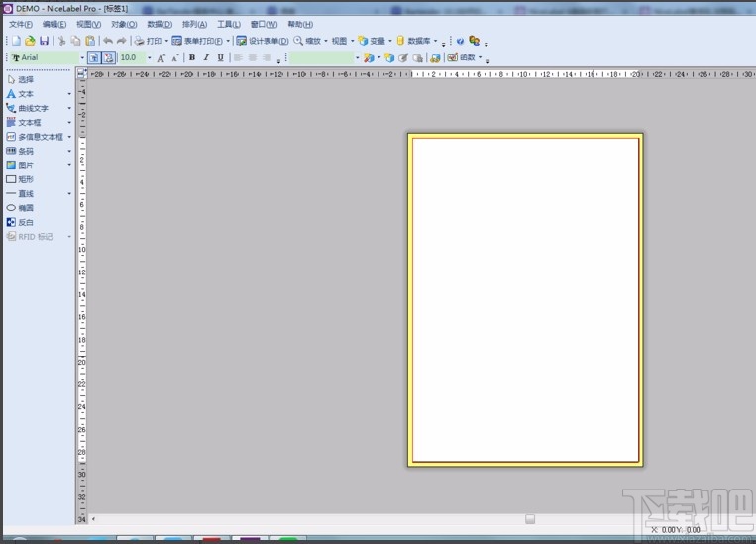This screenshot has height=544, width=756.
Task: Open the Arial font name dropdown
Action: click(x=82, y=57)
